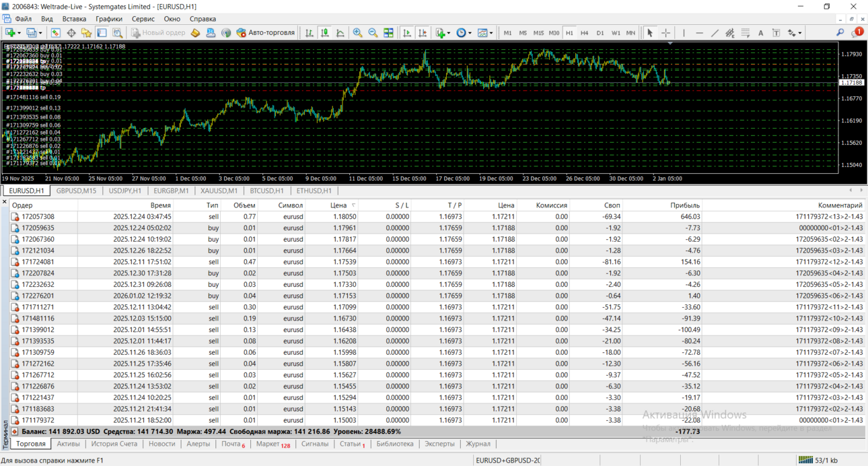Viewport: 868px width, 466px height.
Task: Click the Новый ордер button
Action: (x=157, y=32)
